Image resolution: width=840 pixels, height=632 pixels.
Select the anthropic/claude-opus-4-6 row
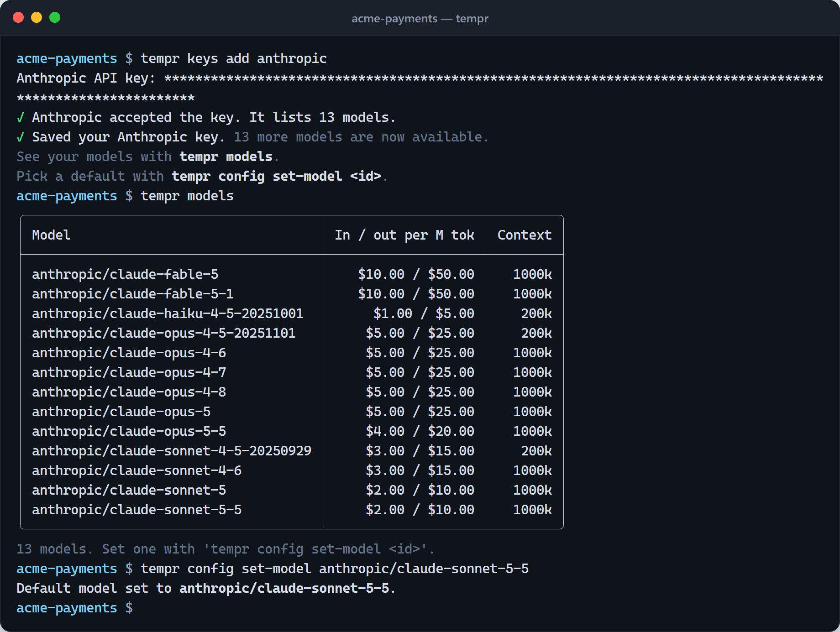pos(292,353)
